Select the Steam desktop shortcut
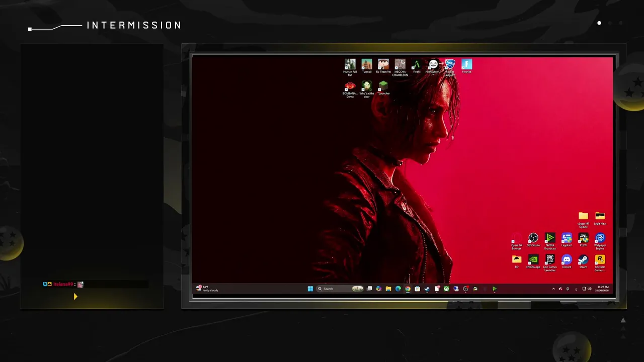This screenshot has width=644, height=362. [583, 261]
